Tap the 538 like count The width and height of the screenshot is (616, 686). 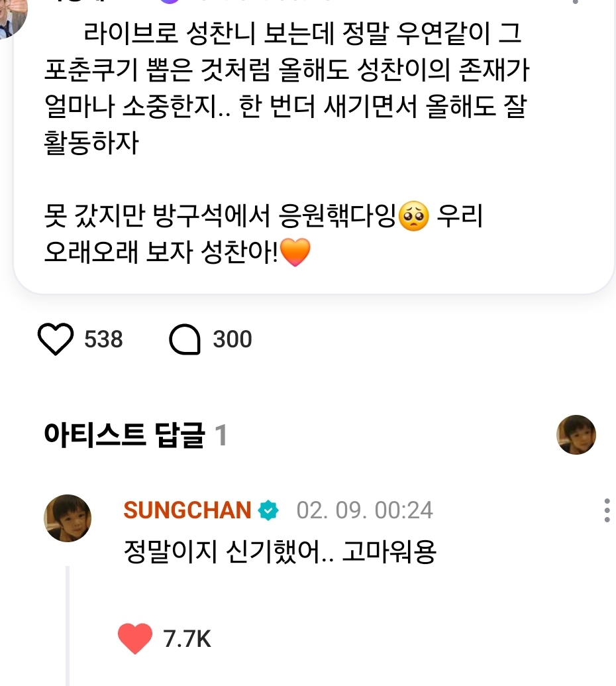click(103, 340)
